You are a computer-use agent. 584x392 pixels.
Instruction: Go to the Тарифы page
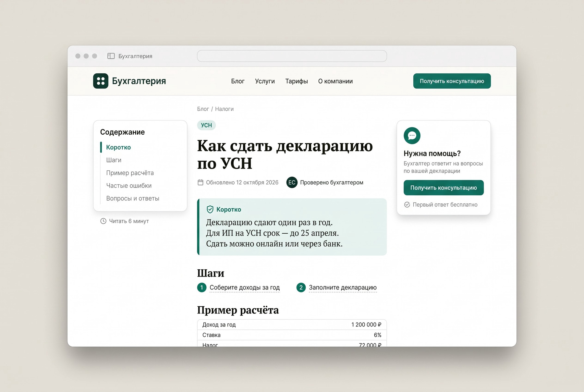coord(297,81)
